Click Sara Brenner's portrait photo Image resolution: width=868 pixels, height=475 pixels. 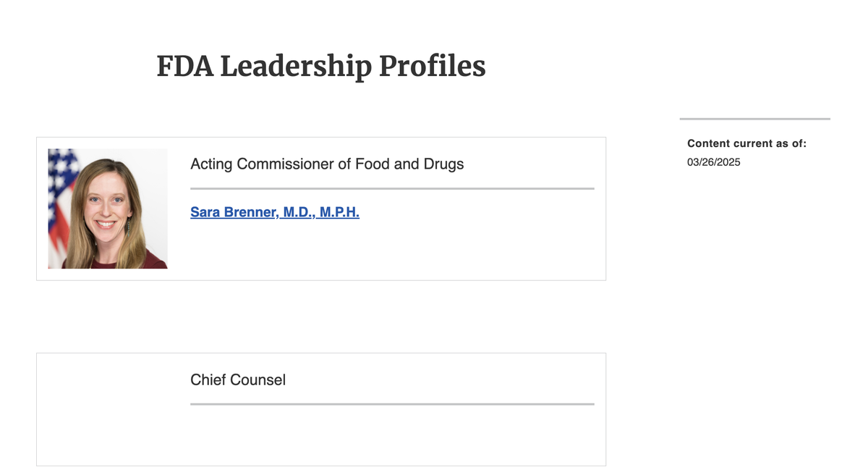(108, 209)
